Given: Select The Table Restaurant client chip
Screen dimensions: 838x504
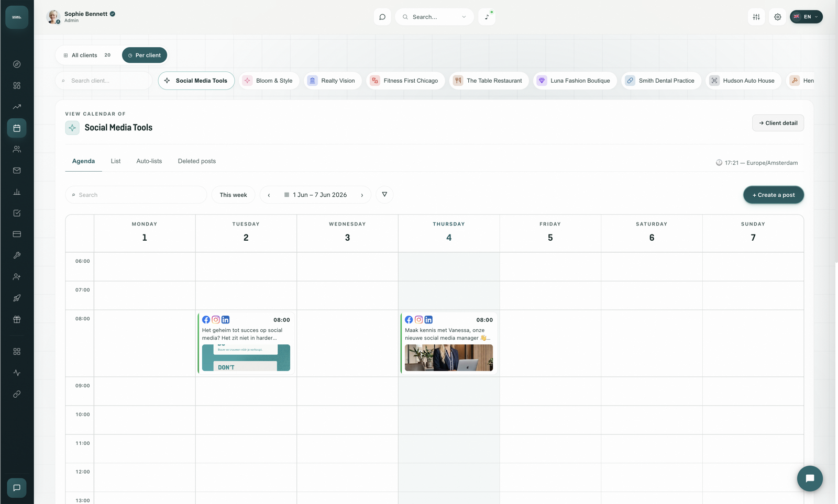Looking at the screenshot, I should [x=489, y=81].
